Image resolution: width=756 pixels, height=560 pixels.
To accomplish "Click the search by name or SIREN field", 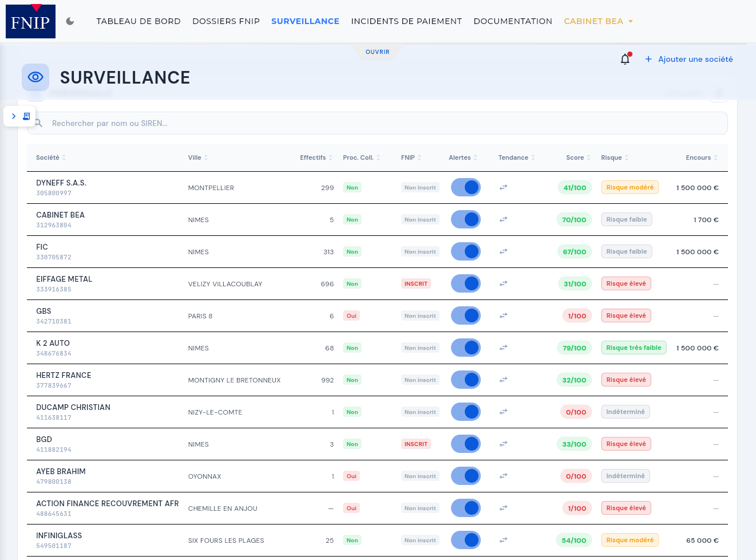I will pyautogui.click(x=377, y=123).
